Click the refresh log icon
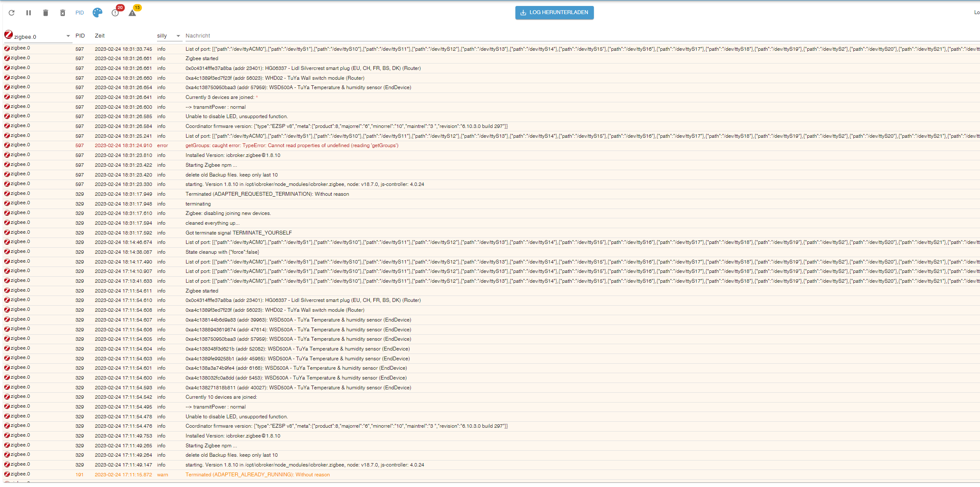The image size is (980, 487). tap(12, 13)
